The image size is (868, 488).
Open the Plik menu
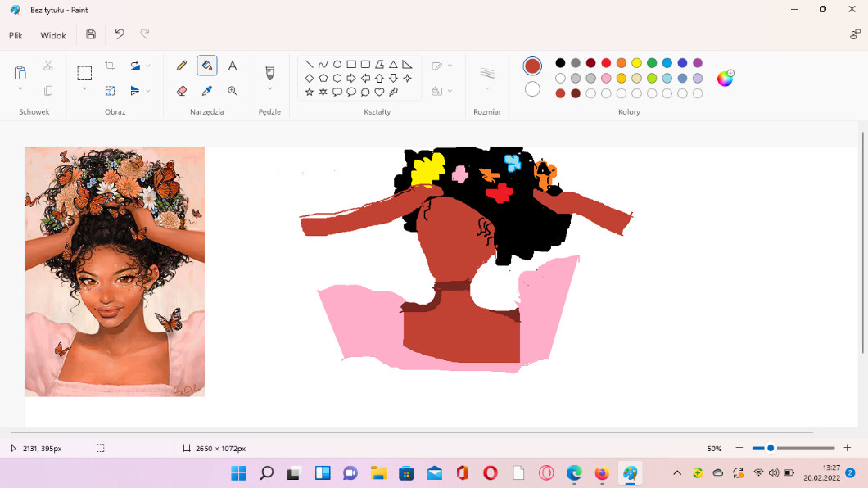click(x=16, y=36)
